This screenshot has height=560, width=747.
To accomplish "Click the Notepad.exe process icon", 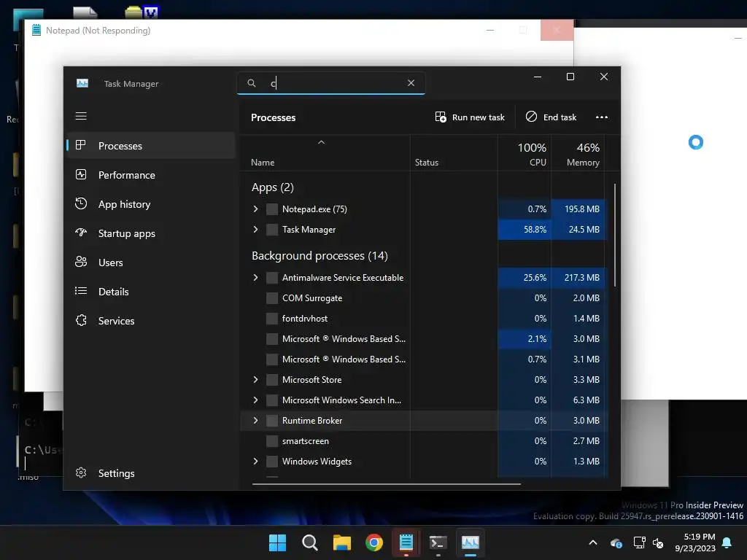I will (x=272, y=209).
